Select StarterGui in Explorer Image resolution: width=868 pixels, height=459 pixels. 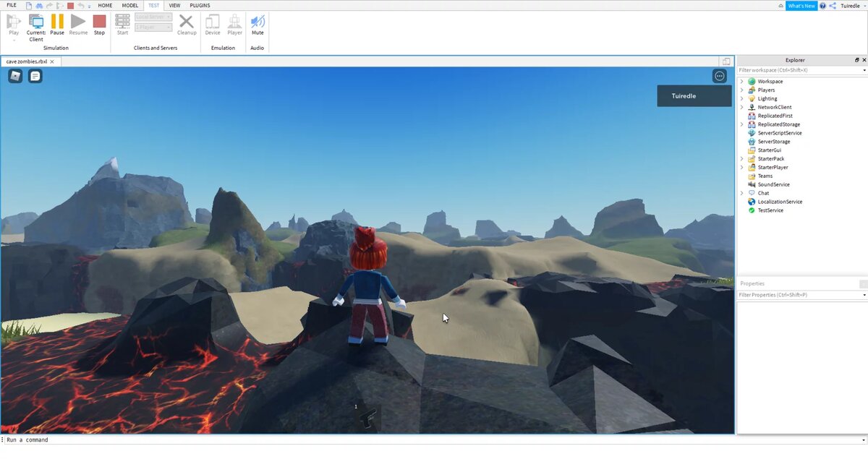769,150
